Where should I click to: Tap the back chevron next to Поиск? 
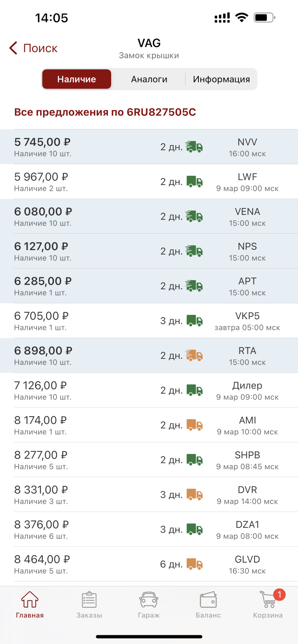click(x=13, y=48)
